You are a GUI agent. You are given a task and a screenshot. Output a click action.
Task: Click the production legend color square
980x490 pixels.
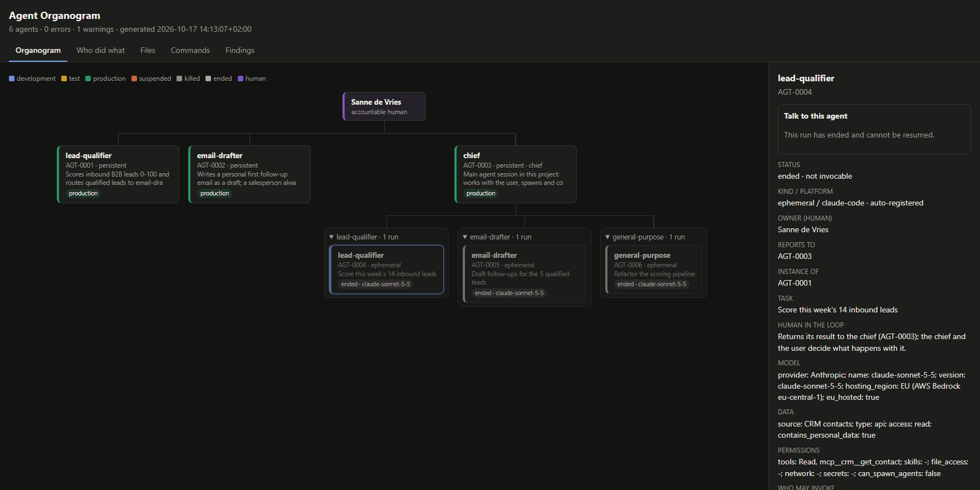point(88,79)
